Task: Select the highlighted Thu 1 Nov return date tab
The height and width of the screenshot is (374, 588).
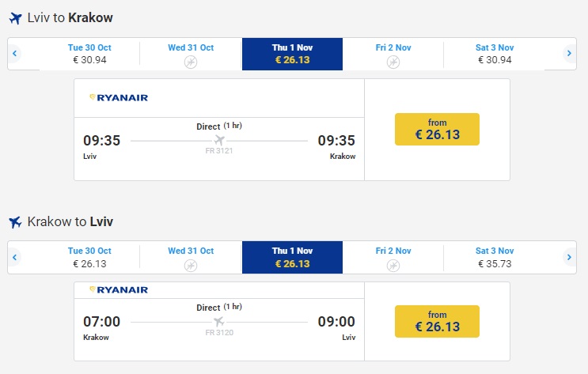Action: click(292, 257)
